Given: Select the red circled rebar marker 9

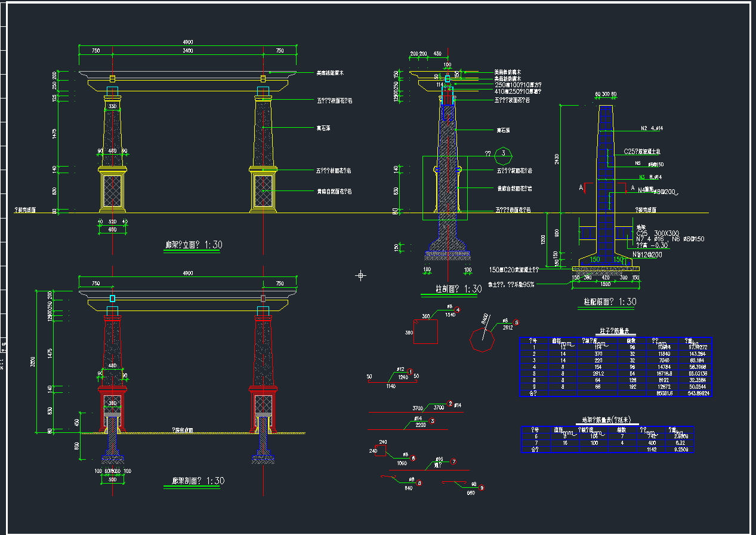Looking at the screenshot, I should [x=482, y=488].
